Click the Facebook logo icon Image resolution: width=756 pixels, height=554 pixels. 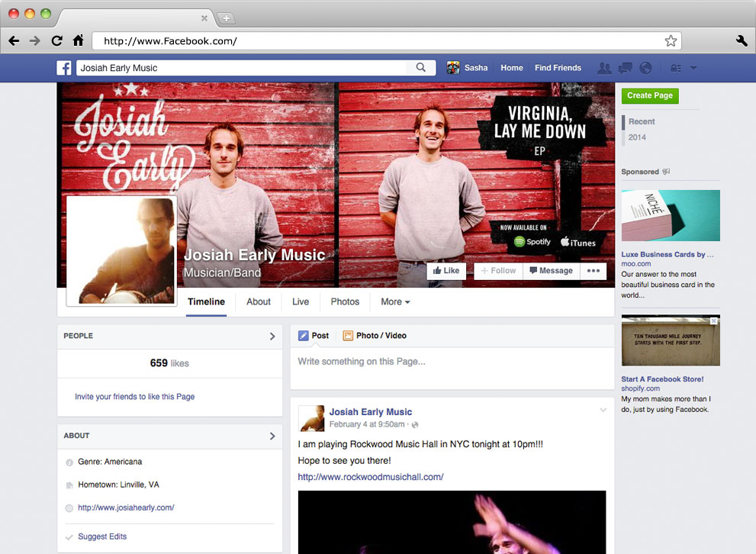64,68
